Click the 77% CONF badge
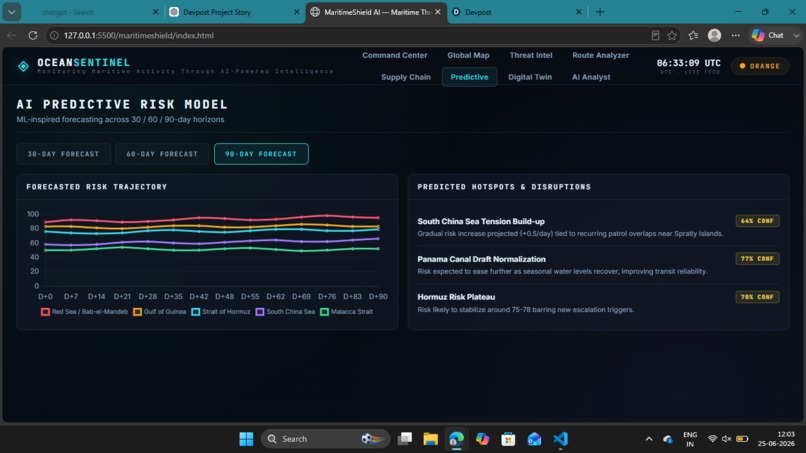This screenshot has width=806, height=453. pos(757,259)
